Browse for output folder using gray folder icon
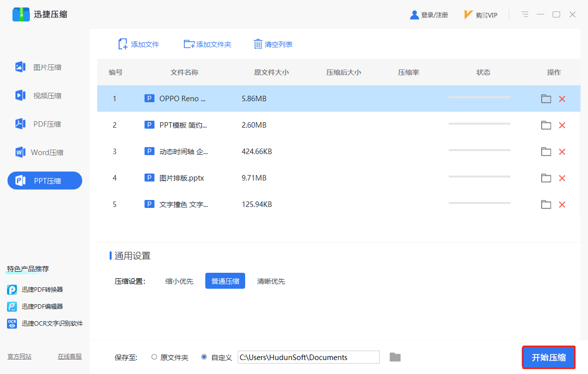Image resolution: width=588 pixels, height=374 pixels. pos(395,357)
